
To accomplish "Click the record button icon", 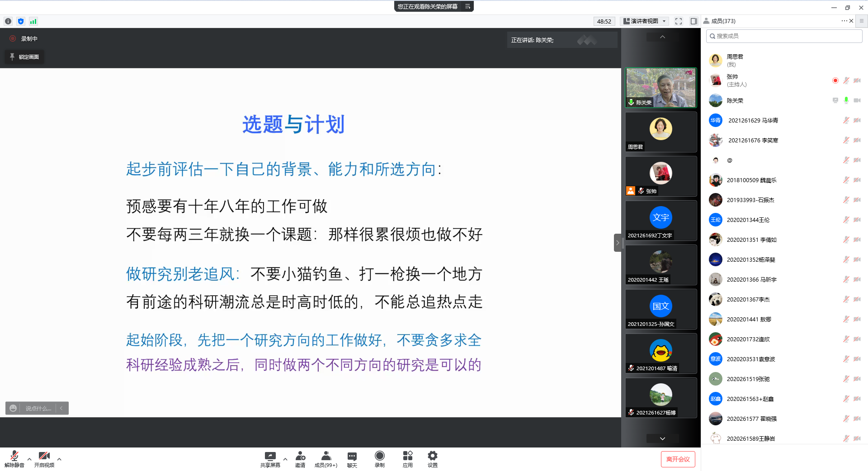I will (379, 456).
